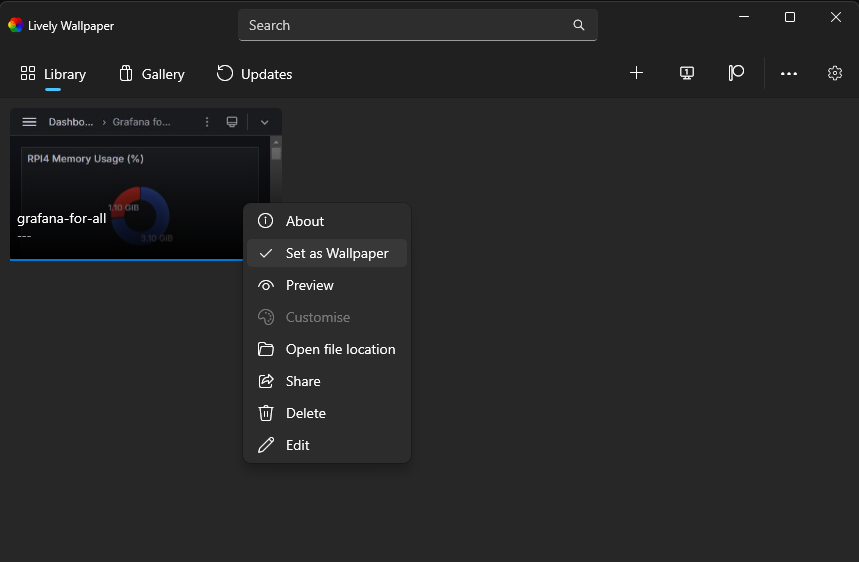Click Delete with the trash icon

coord(327,413)
